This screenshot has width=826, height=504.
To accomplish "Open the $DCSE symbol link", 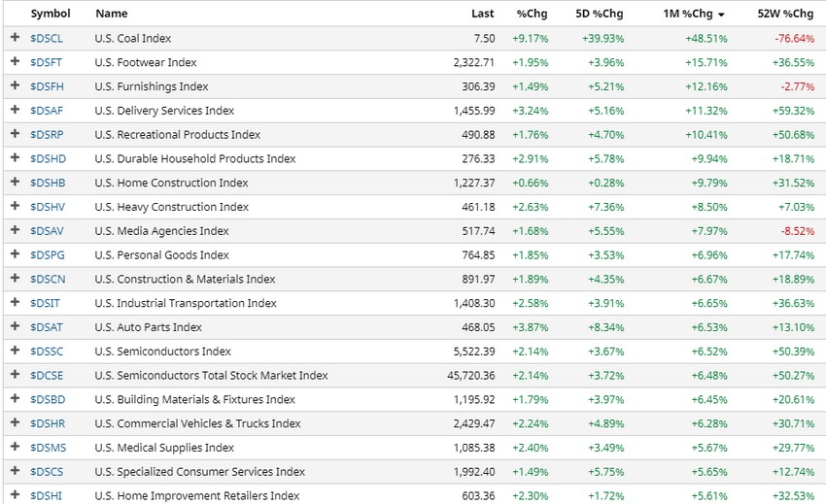I will [47, 376].
